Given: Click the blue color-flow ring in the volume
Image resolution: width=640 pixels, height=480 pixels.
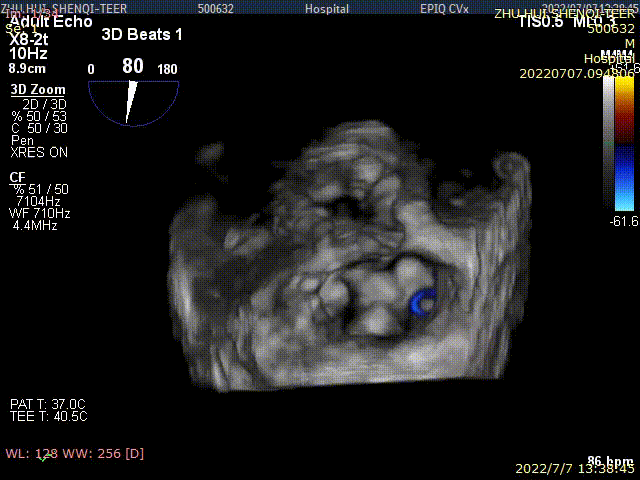Looking at the screenshot, I should pos(424,301).
